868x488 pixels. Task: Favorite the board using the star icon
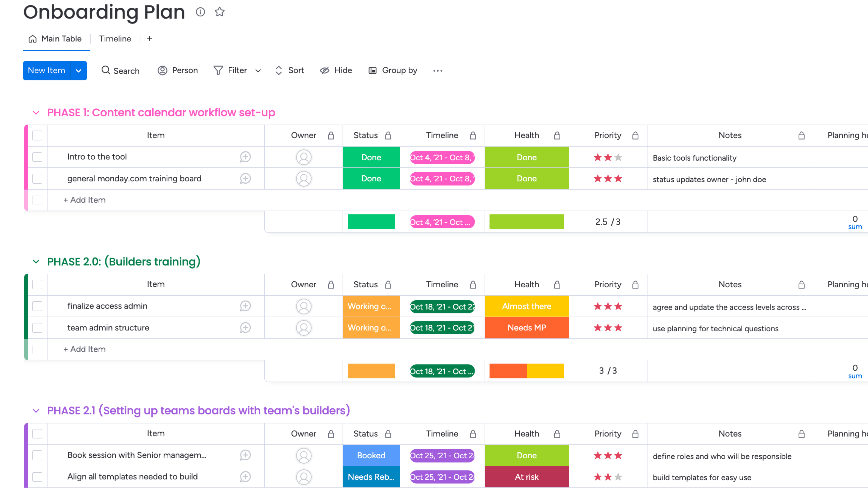click(x=219, y=12)
